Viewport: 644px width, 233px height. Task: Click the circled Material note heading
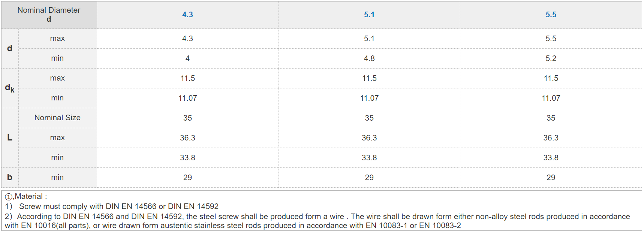pyautogui.click(x=26, y=196)
